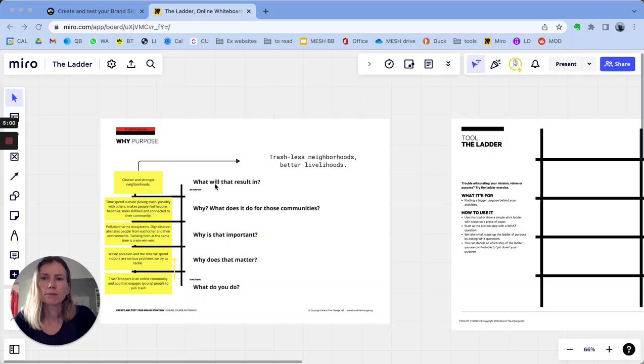Open the Office bookmark
Screen dimensions: 644x364
[x=355, y=41]
